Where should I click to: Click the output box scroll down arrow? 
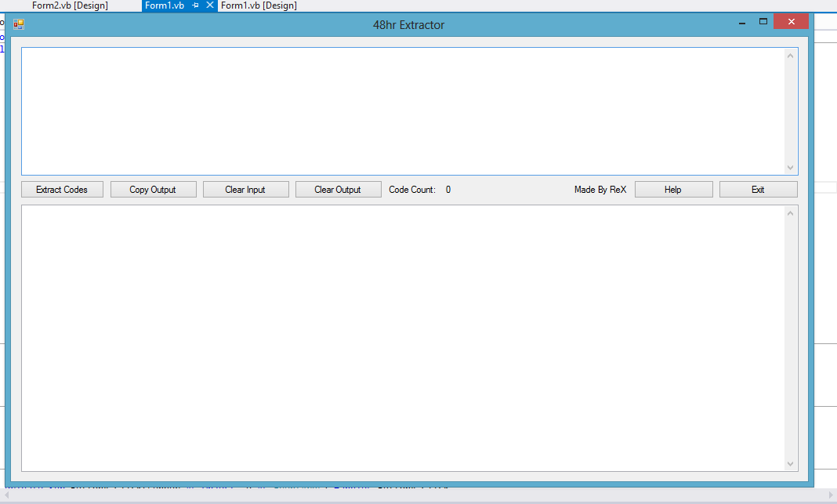(791, 464)
